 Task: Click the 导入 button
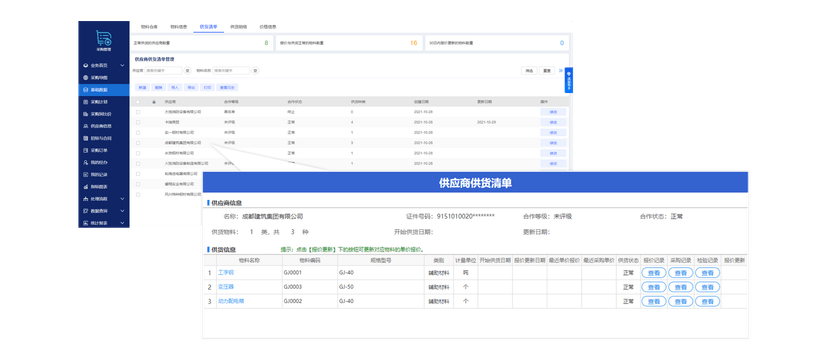coord(176,87)
